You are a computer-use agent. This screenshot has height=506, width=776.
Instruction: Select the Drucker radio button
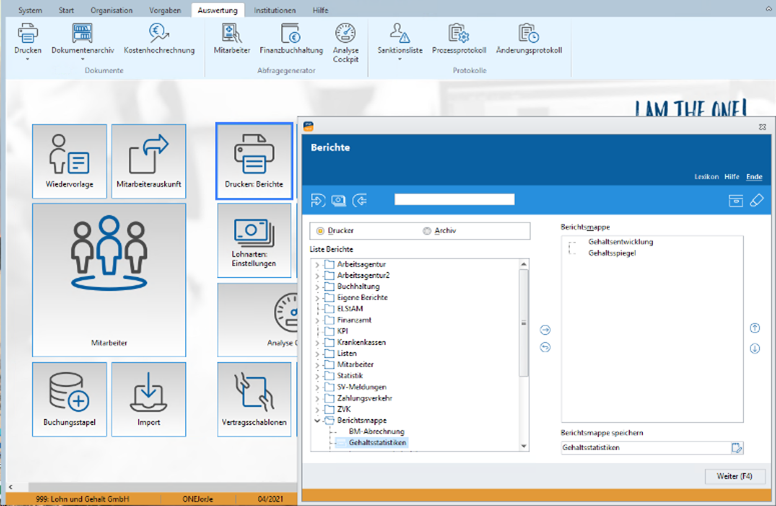click(320, 231)
